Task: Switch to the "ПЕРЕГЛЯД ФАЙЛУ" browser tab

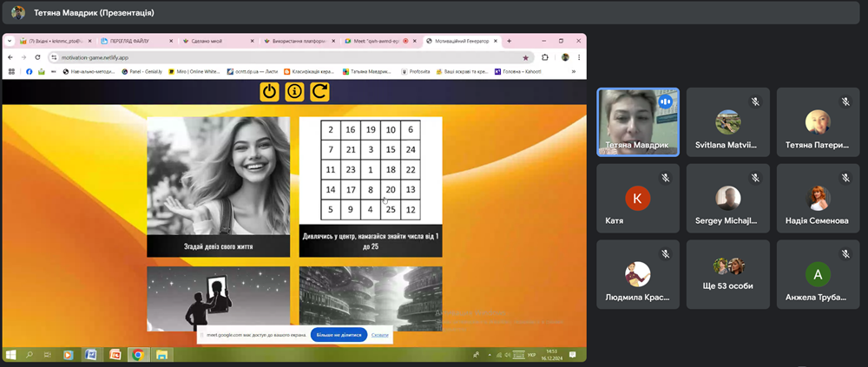Action: [x=130, y=41]
